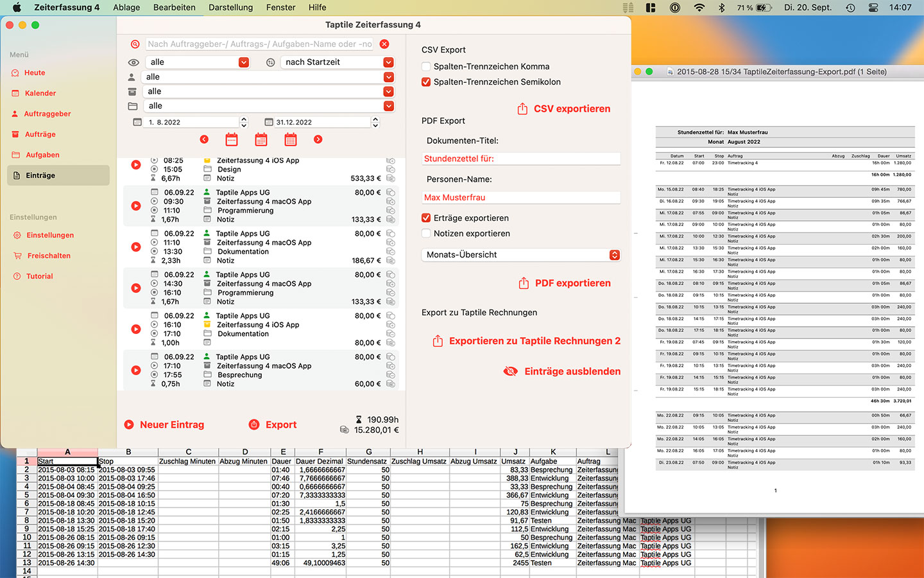This screenshot has height=578, width=924.
Task: Open Control Center in menu bar
Action: tap(873, 8)
